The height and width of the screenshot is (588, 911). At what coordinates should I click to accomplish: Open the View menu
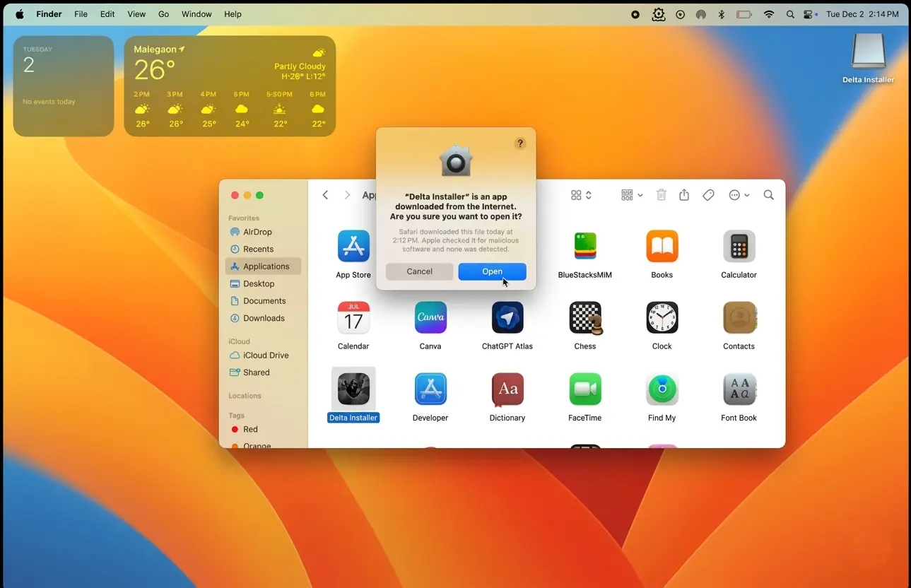point(136,14)
